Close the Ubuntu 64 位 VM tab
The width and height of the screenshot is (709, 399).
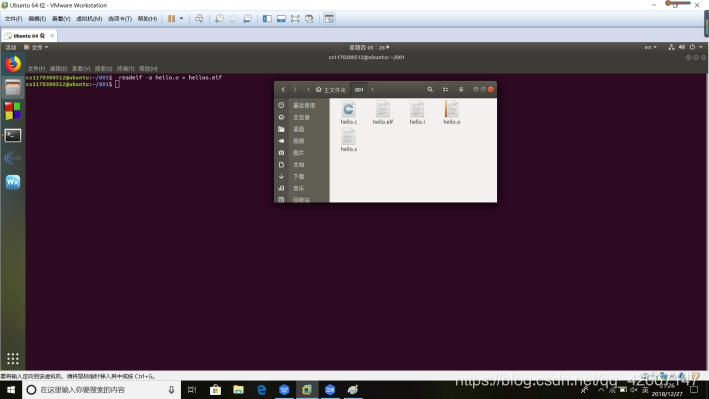pos(52,35)
